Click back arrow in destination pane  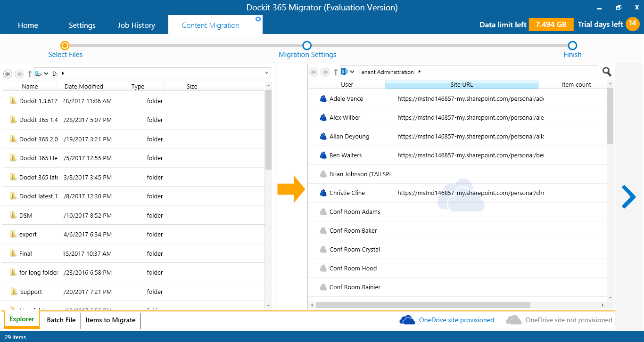click(314, 72)
